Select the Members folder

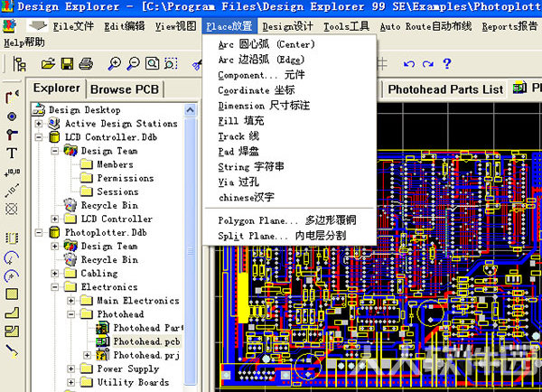(x=115, y=164)
